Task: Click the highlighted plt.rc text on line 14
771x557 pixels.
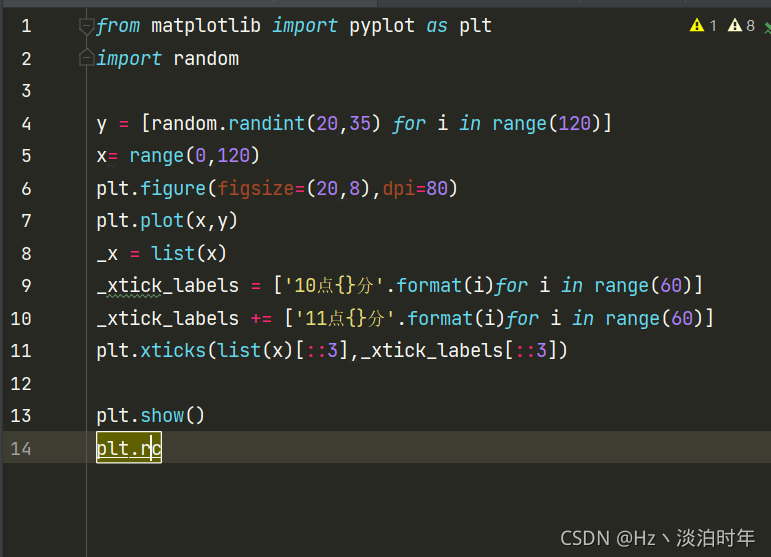Action: (x=129, y=448)
